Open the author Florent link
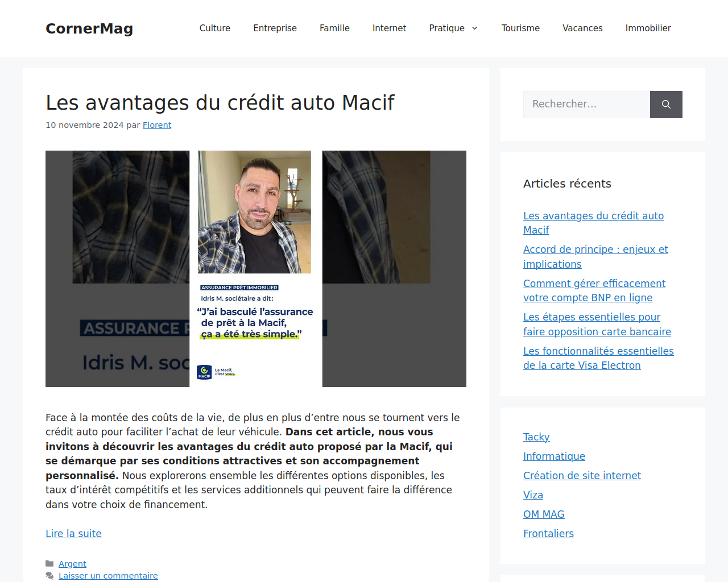This screenshot has height=582, width=728. pos(157,125)
